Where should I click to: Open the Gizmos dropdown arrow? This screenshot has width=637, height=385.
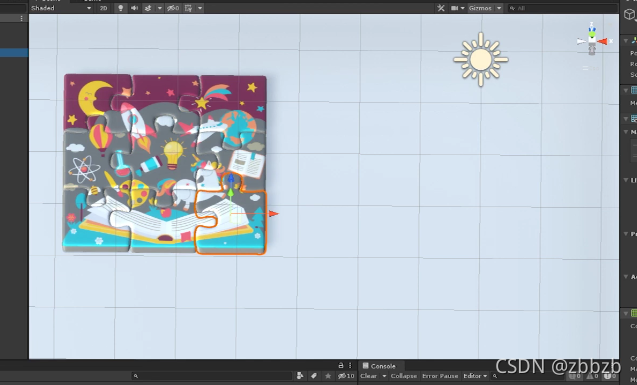click(x=499, y=8)
